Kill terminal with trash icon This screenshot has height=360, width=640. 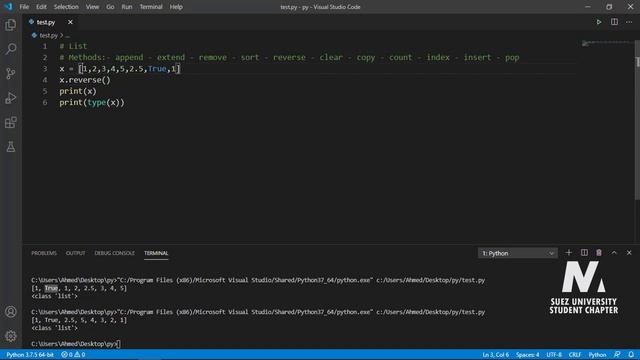(x=599, y=253)
